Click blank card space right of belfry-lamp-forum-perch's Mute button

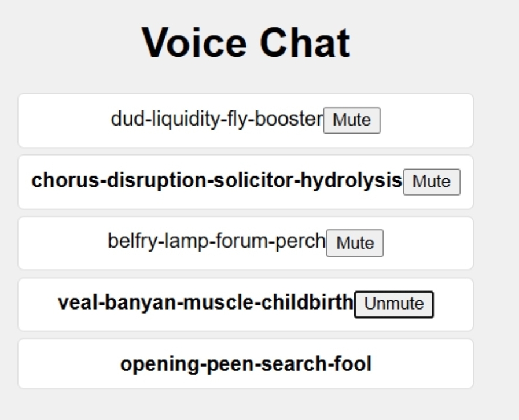[427, 243]
